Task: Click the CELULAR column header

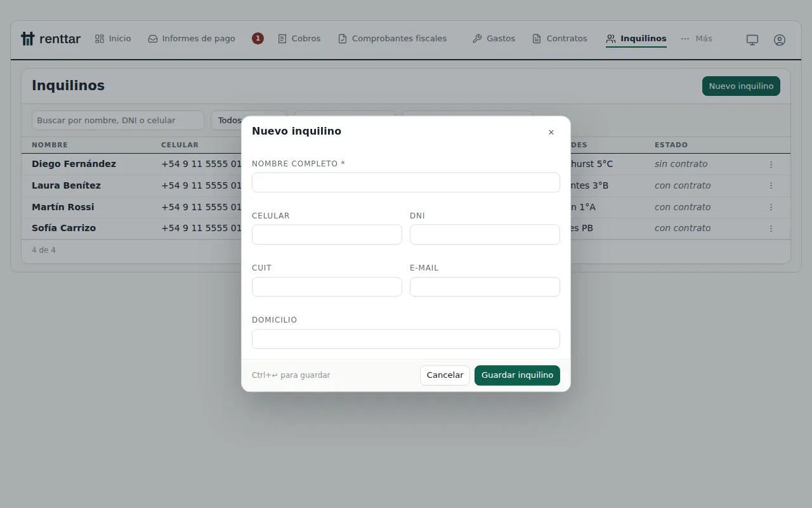Action: pyautogui.click(x=180, y=145)
